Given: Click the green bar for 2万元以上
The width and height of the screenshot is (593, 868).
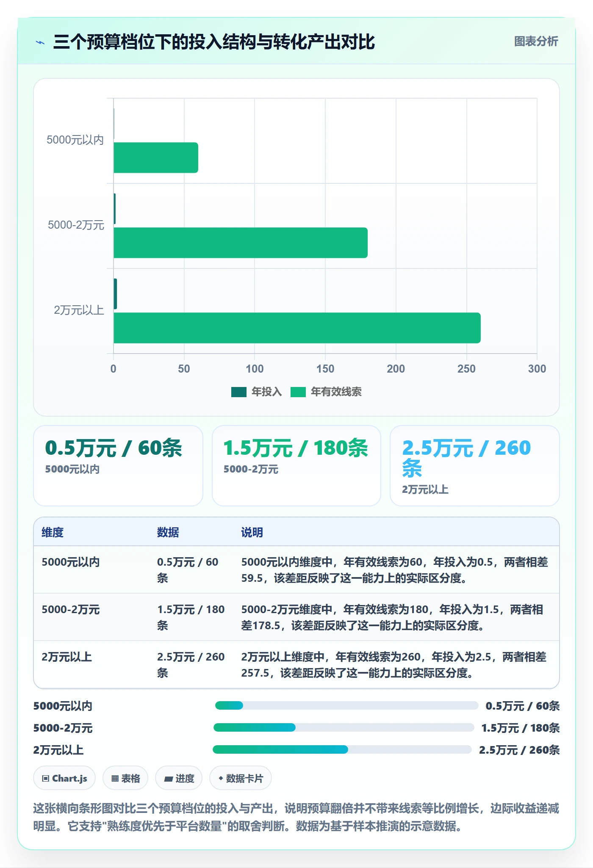Looking at the screenshot, I should coord(297,328).
